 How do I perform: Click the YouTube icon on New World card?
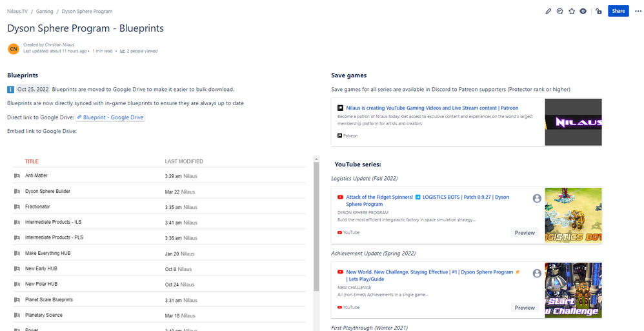point(340,272)
